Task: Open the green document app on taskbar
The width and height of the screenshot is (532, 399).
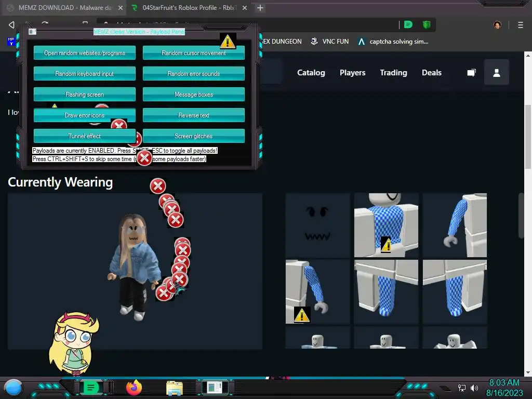Action: point(90,388)
